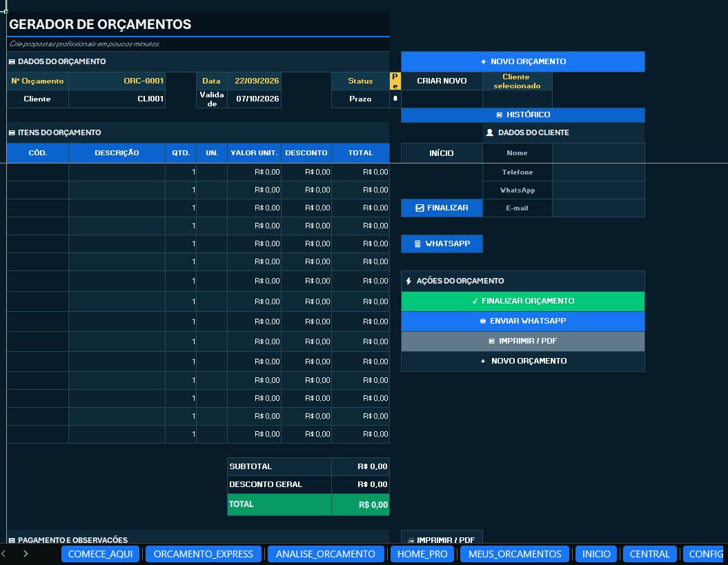Click the INÍCIO button
The height and width of the screenshot is (565, 728).
pyautogui.click(x=442, y=153)
